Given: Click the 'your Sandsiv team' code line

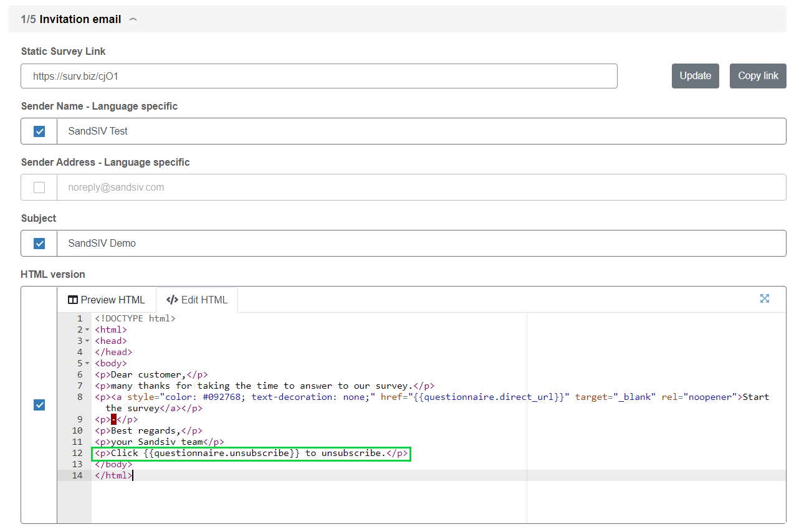Looking at the screenshot, I should click(159, 442).
